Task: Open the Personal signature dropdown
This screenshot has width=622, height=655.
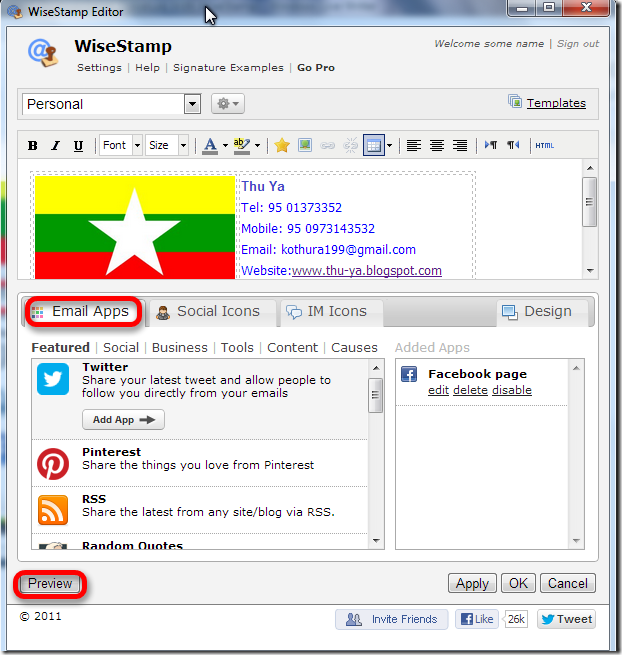Action: pyautogui.click(x=193, y=104)
